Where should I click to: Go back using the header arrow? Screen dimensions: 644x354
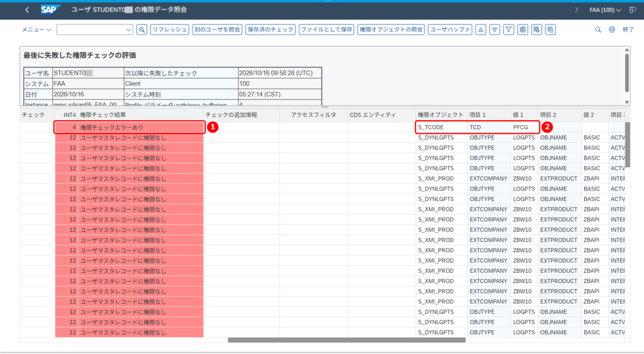coord(27,9)
